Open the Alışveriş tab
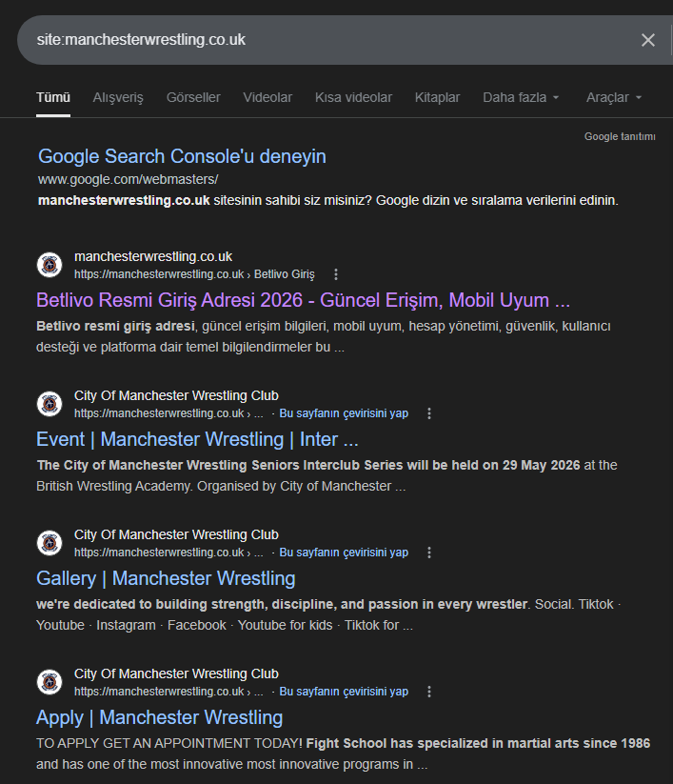The width and height of the screenshot is (673, 784). 118,97
